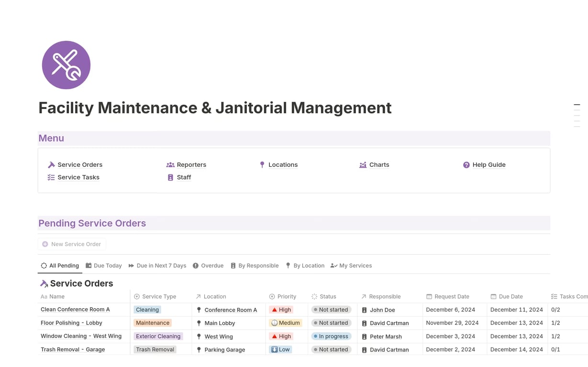
Task: Open the Tasks Completed column header menu
Action: 568,297
